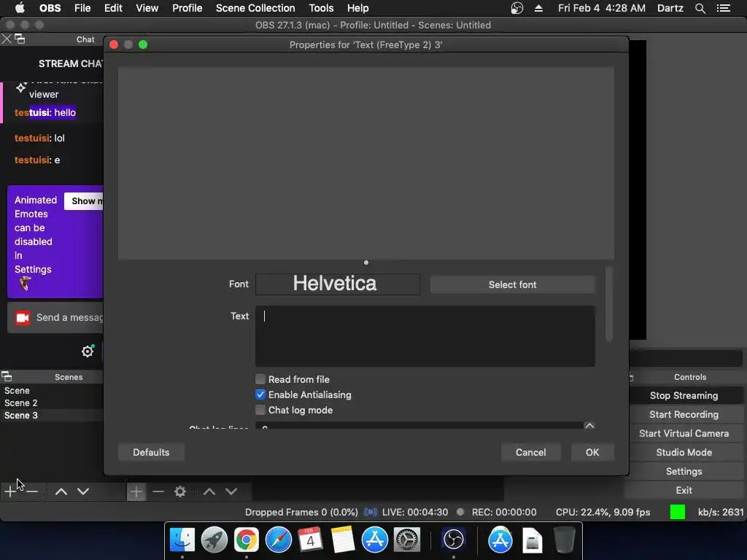
Task: Disable the Enable Antialiasing checkbox
Action: [x=260, y=394]
